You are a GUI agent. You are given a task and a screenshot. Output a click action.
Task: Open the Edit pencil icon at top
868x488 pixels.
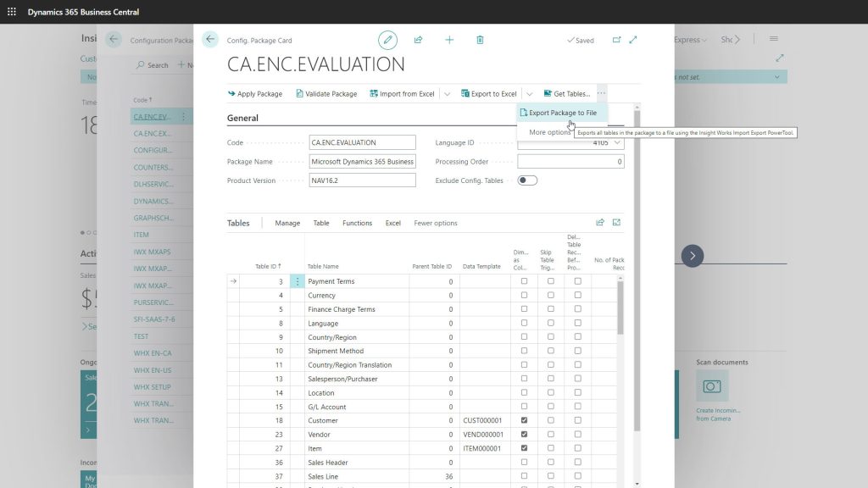387,40
